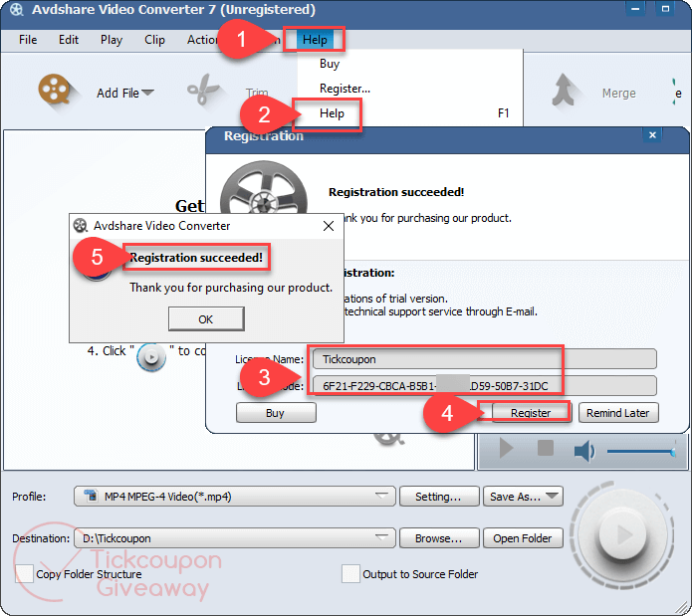This screenshot has width=692, height=616.
Task: Enable Copy Folder Structure checkbox
Action: coord(24,573)
